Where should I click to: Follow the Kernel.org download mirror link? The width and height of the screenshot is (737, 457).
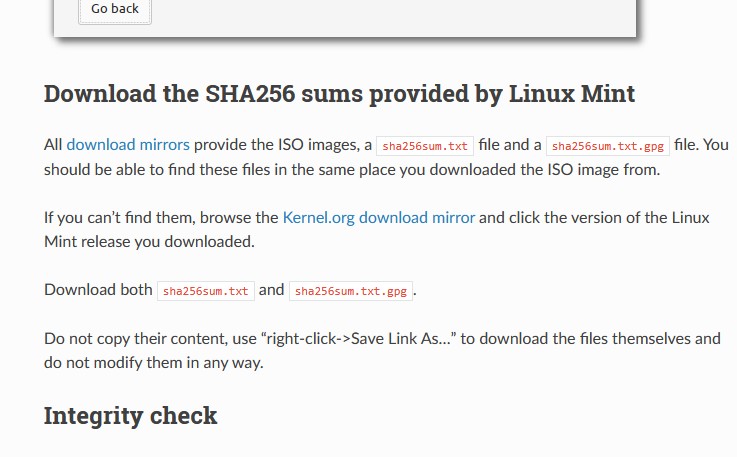[x=378, y=218]
